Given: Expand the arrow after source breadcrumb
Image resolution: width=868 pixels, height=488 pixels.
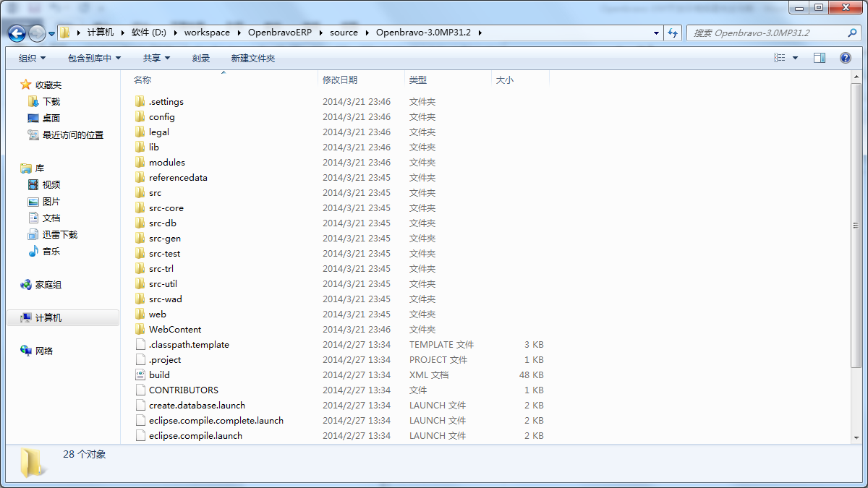Looking at the screenshot, I should pyautogui.click(x=367, y=33).
